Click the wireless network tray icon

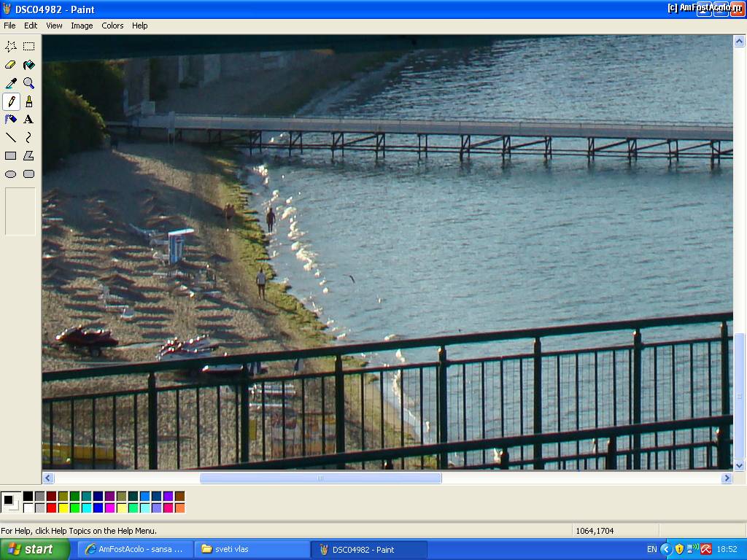[693, 549]
